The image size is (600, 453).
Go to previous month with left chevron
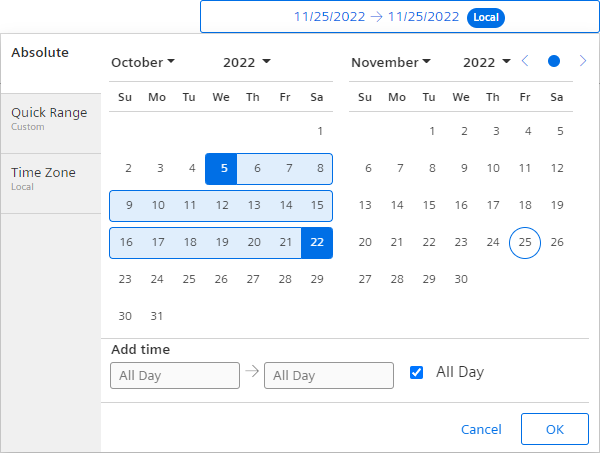click(x=525, y=61)
